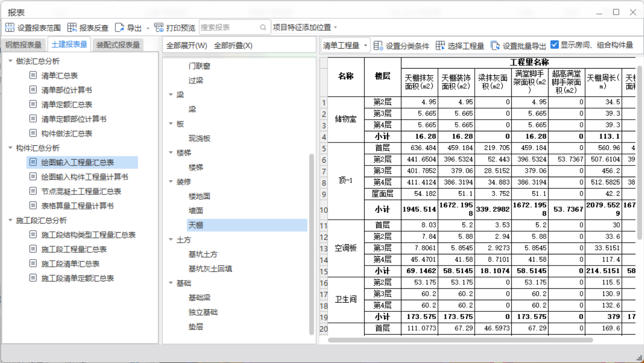Select 楼地面 in the component tree
The height and width of the screenshot is (363, 644).
[199, 196]
